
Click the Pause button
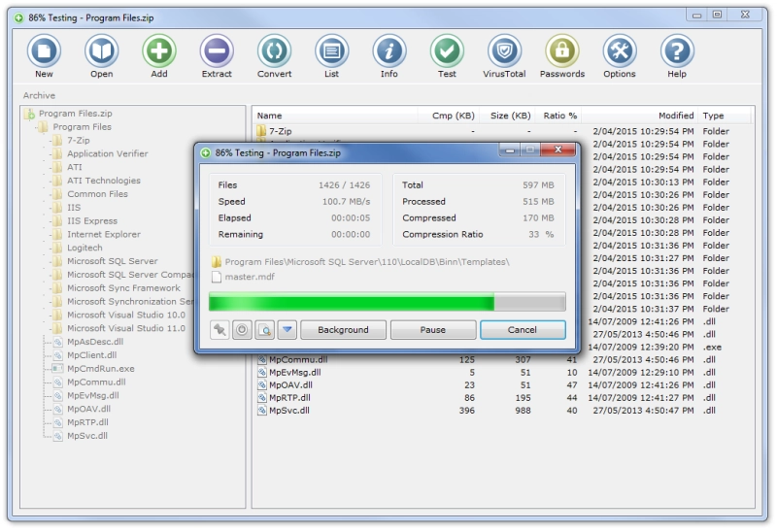click(x=433, y=330)
